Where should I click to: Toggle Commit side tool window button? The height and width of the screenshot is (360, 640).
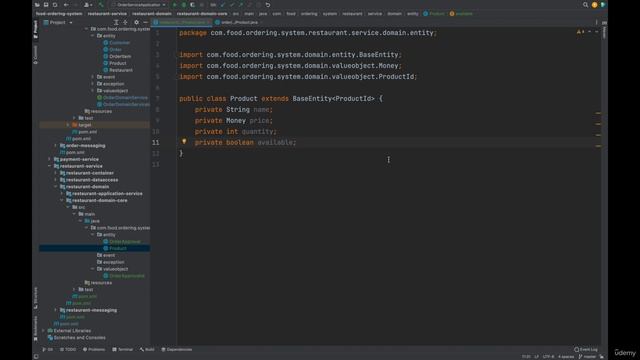[36, 54]
